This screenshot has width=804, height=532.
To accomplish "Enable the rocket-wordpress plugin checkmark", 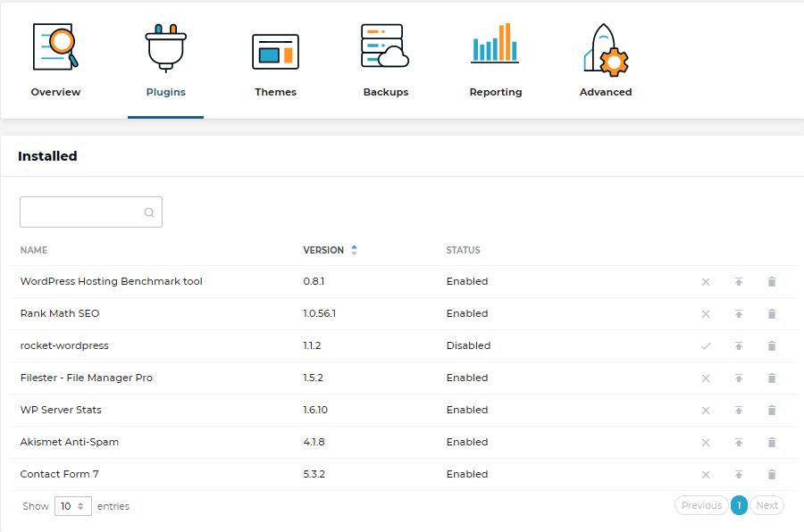I will pyautogui.click(x=706, y=346).
